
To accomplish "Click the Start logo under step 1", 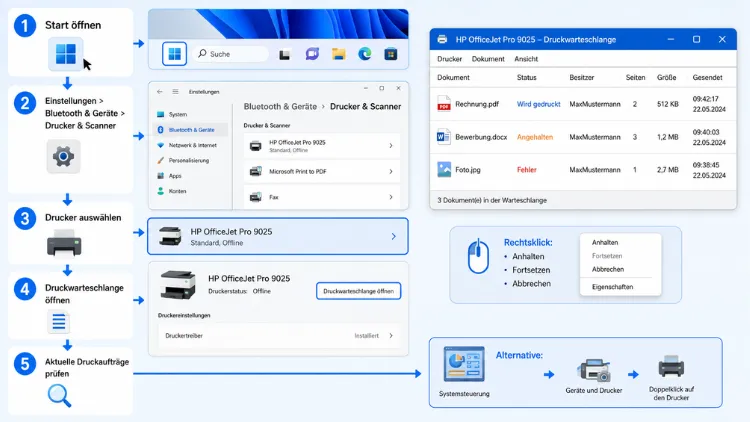I will coord(66,54).
